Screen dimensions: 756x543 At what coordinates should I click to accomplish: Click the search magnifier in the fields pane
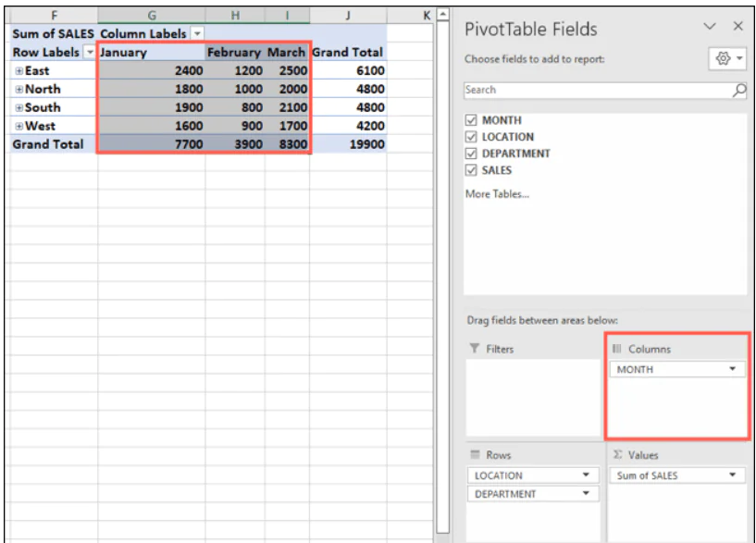tap(738, 90)
